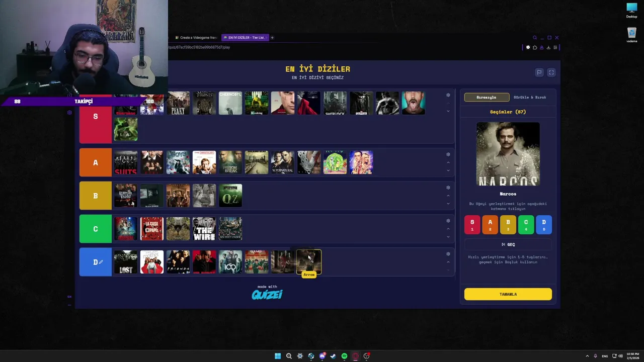Open the browser hamburger menu
Screen dimensions: 644x362
555,47
